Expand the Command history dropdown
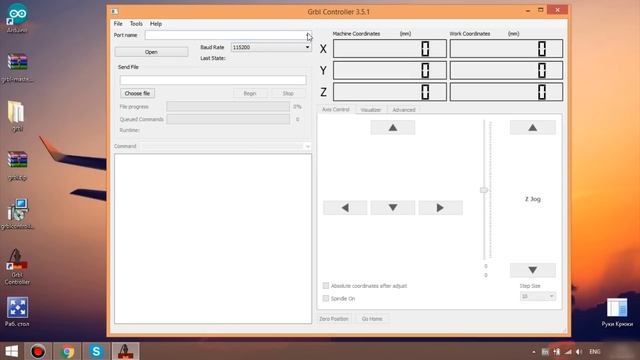Viewport: 640px width, 360px height. pyautogui.click(x=308, y=146)
